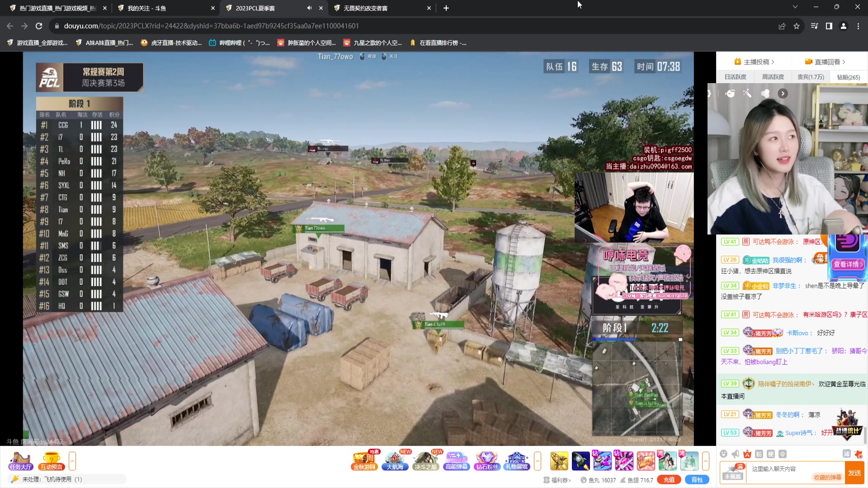Send the dark blue rocket gift

(x=581, y=461)
